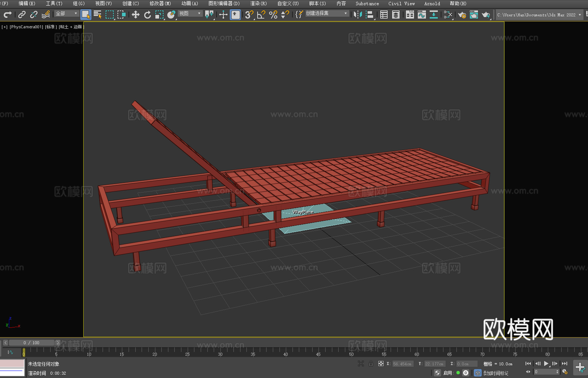Click the X coordinate field
588x378 pixels.
coord(403,364)
